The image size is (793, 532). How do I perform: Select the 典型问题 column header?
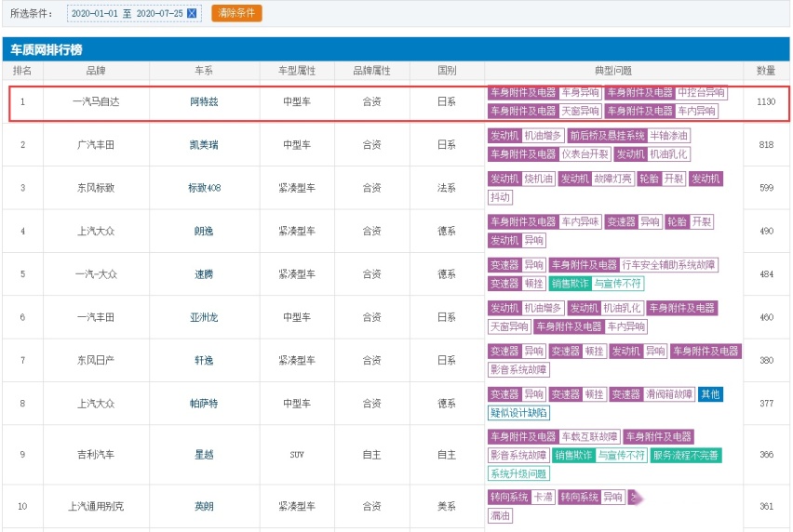613,71
